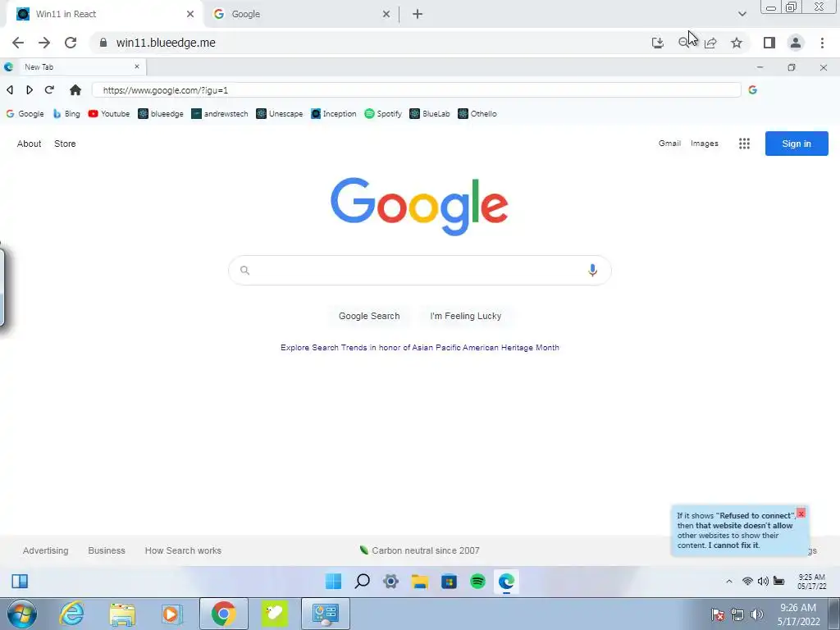Click I'm Feeling Lucky button

(x=466, y=316)
